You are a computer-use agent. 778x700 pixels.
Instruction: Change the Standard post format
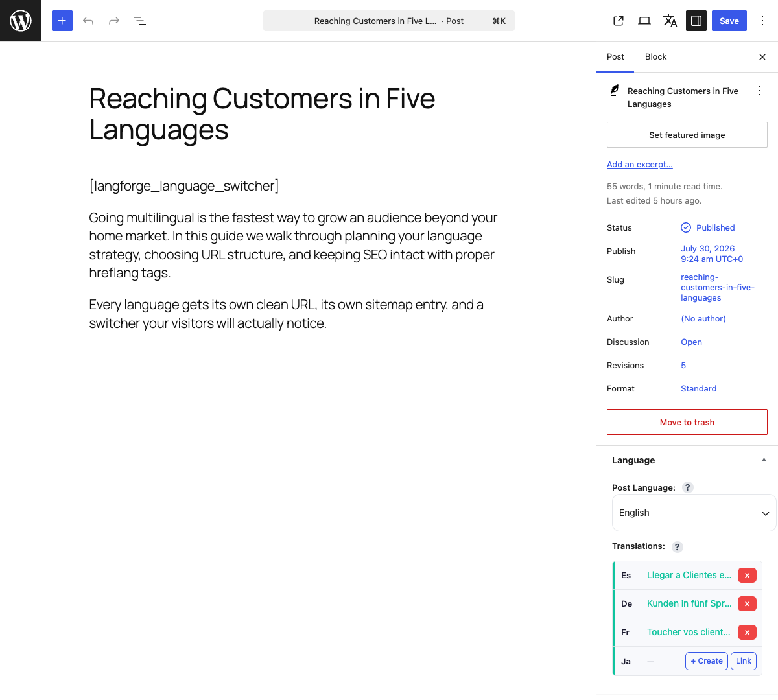point(698,388)
